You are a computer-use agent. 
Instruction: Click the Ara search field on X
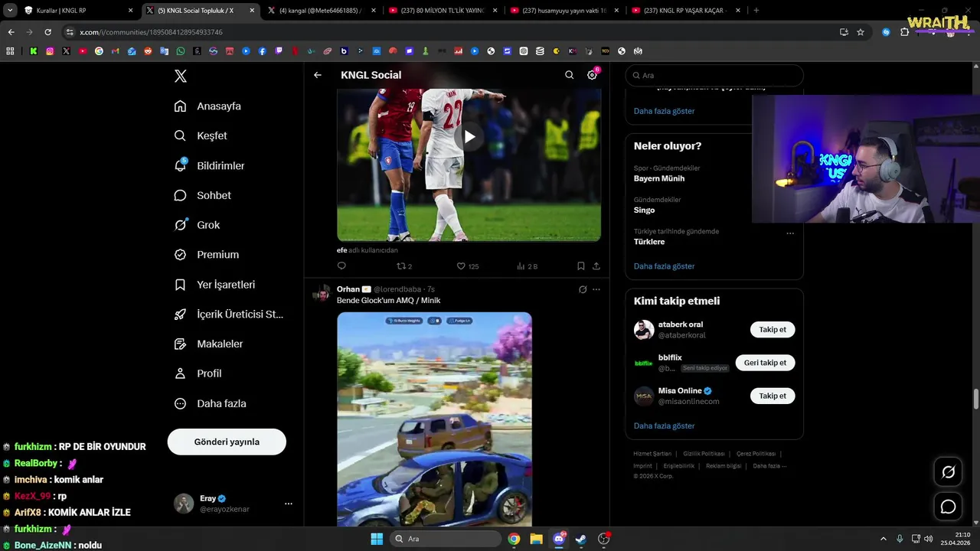[714, 76]
